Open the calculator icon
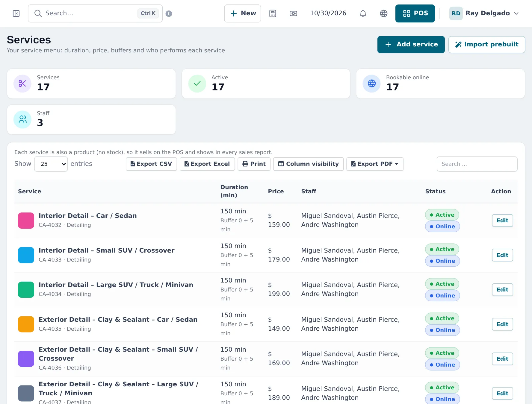The height and width of the screenshot is (404, 532). click(273, 13)
